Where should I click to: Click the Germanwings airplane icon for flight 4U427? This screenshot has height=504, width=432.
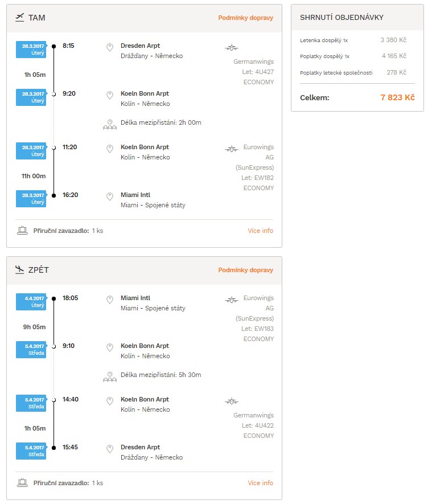(x=232, y=48)
